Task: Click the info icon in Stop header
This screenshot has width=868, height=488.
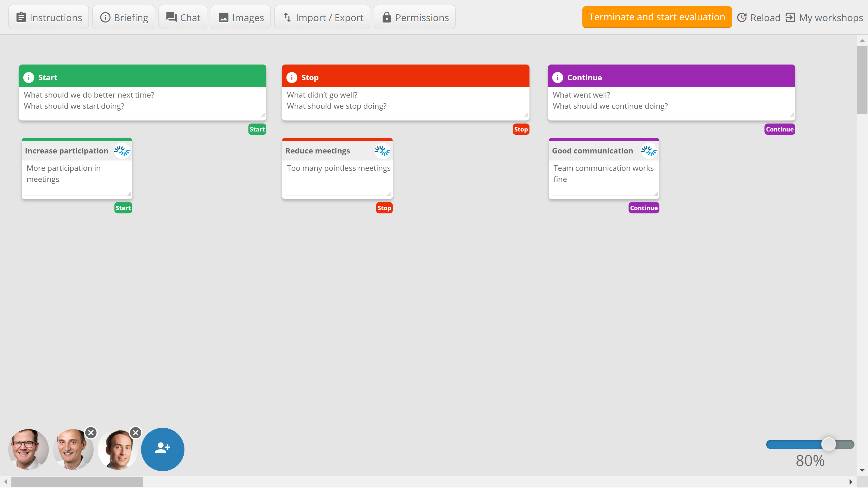Action: [292, 78]
